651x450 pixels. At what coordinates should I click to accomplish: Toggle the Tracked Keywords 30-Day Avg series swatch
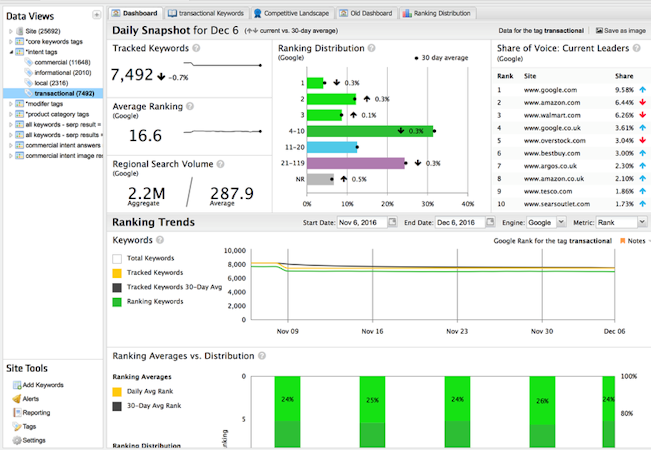[x=117, y=287]
